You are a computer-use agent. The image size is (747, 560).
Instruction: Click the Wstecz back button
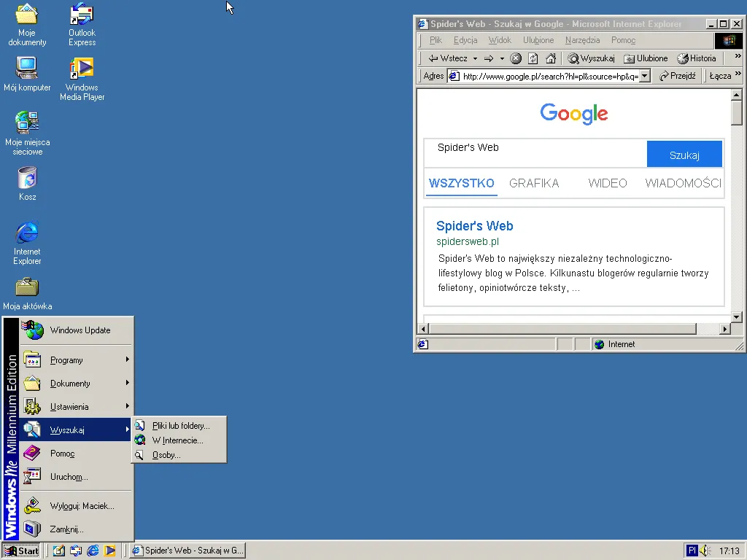pyautogui.click(x=448, y=58)
